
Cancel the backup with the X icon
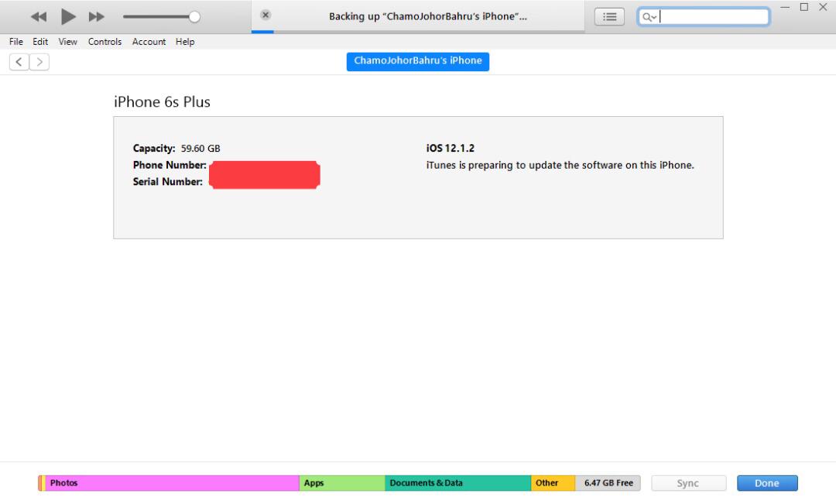(266, 15)
